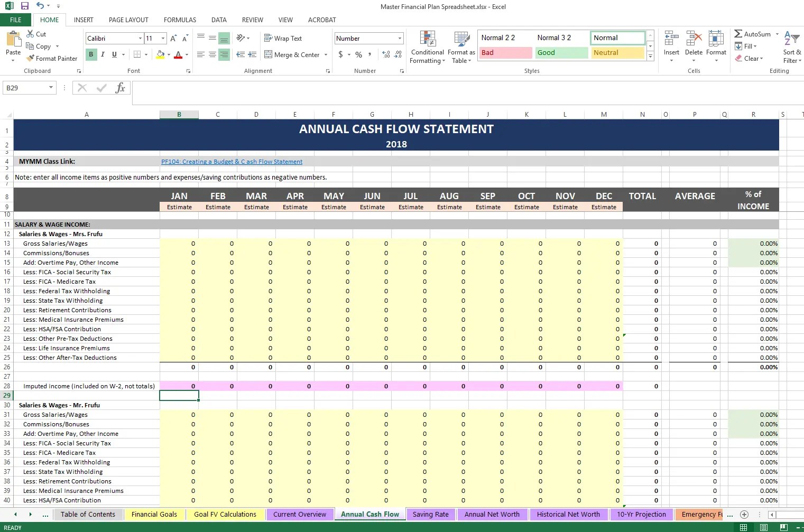This screenshot has width=804, height=532.
Task: Click the Fill Color paint bucket swatch
Action: click(x=161, y=54)
